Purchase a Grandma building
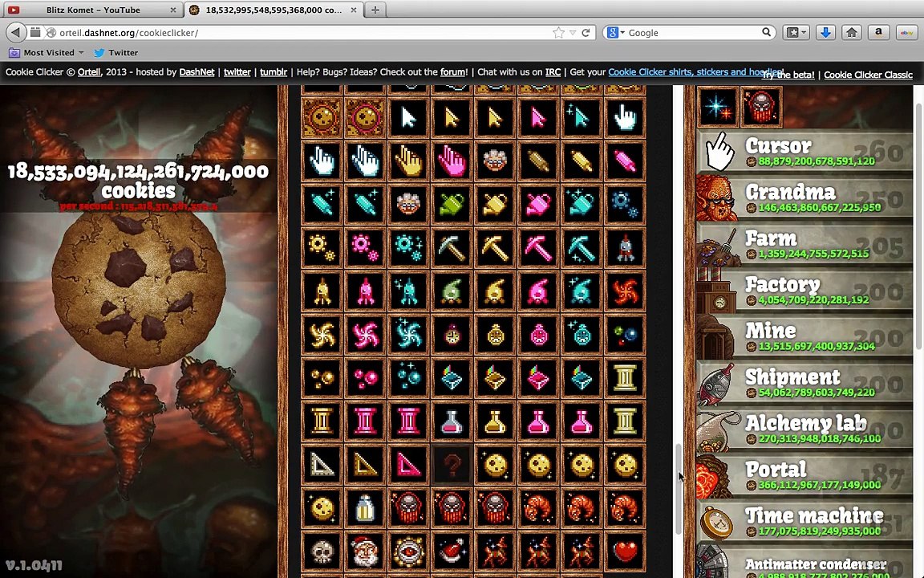 [804, 199]
